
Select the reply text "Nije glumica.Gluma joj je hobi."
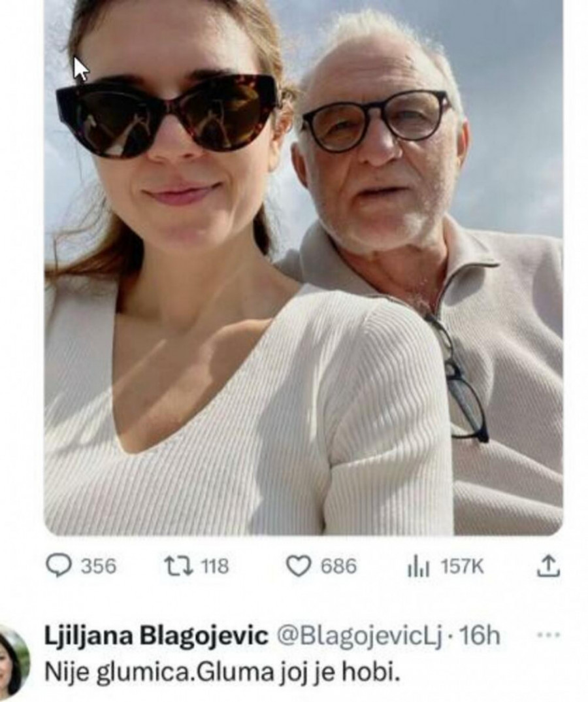pos(221,673)
